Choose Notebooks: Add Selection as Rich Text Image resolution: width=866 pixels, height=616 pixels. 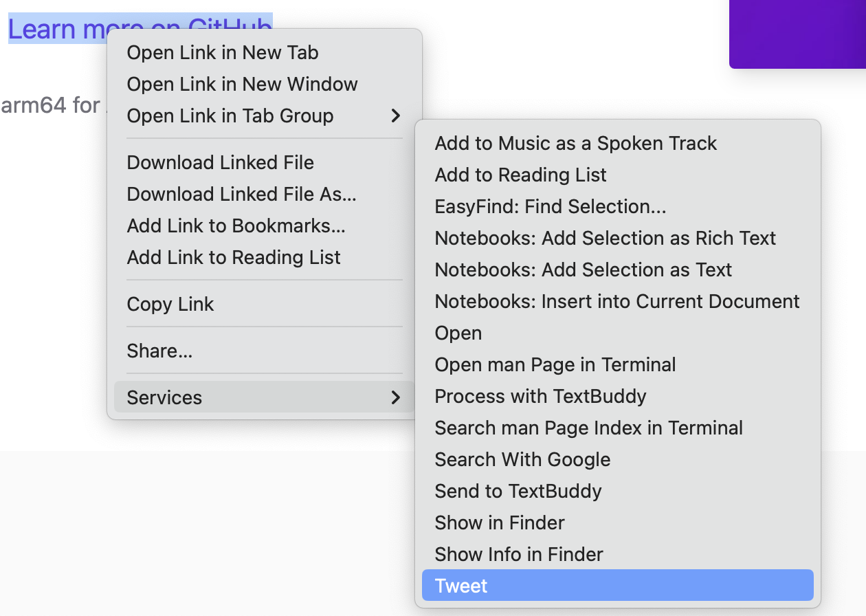click(x=605, y=238)
